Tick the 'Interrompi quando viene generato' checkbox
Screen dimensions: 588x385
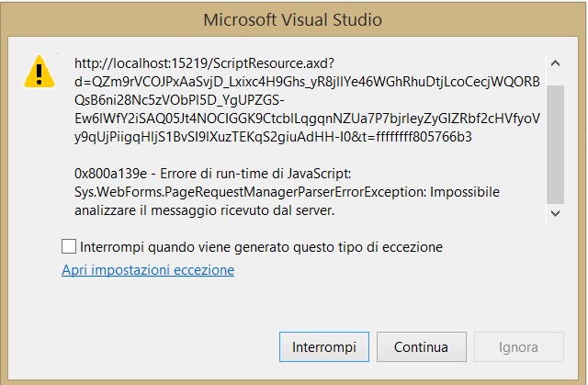pyautogui.click(x=69, y=246)
